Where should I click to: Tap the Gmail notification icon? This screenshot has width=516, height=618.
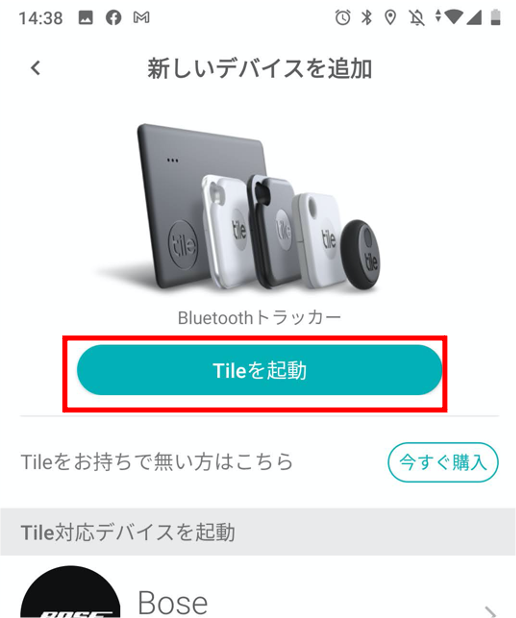(141, 17)
